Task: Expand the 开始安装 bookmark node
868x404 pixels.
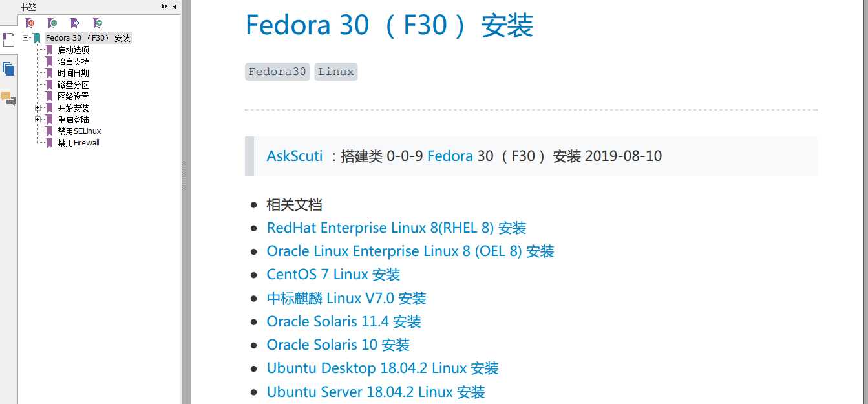Action: [x=37, y=108]
